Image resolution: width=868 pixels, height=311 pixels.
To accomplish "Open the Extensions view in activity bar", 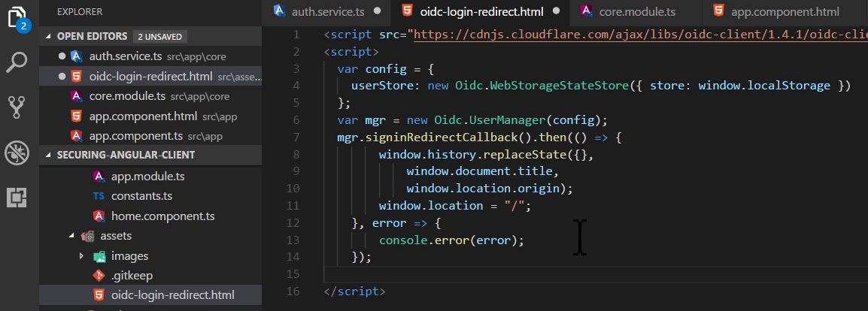I will (x=17, y=198).
